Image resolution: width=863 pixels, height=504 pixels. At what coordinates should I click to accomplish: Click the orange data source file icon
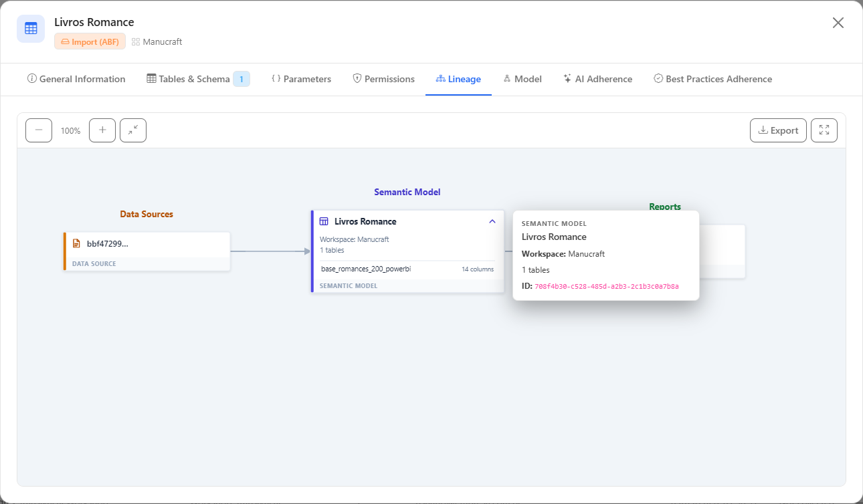(x=76, y=243)
